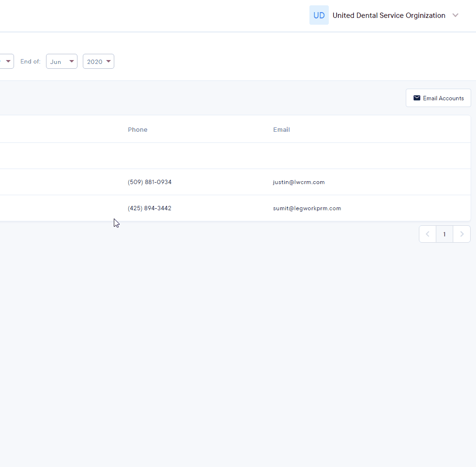Go to next page arrow
The image size is (476, 467).
(462, 234)
